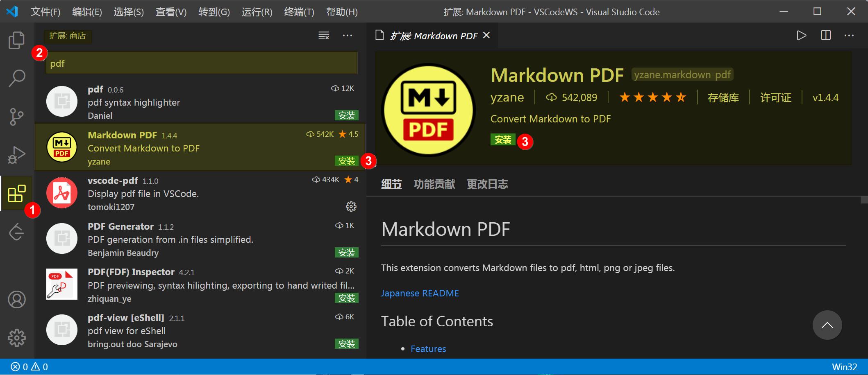Select the pdf-view [eShell] extension entry
The image size is (868, 375).
(200, 331)
